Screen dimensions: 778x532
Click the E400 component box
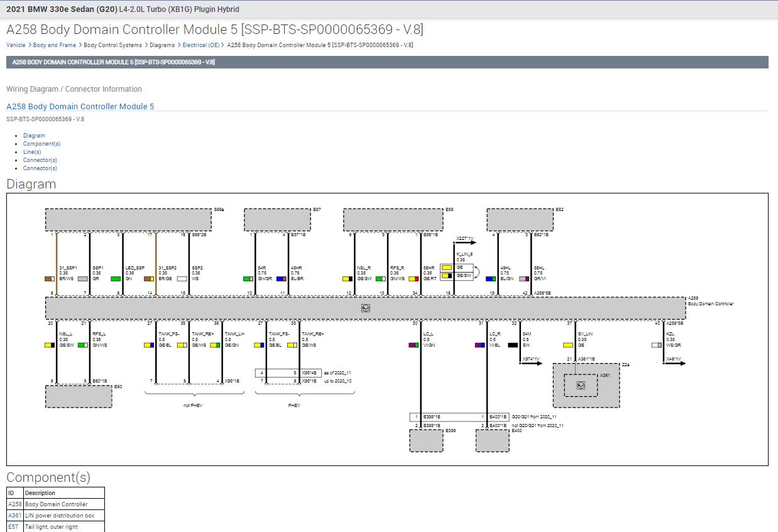coord(492,440)
